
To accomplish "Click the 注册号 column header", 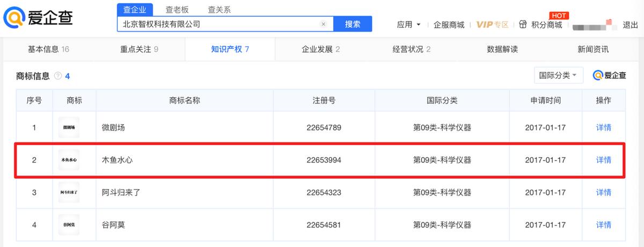I will [324, 100].
